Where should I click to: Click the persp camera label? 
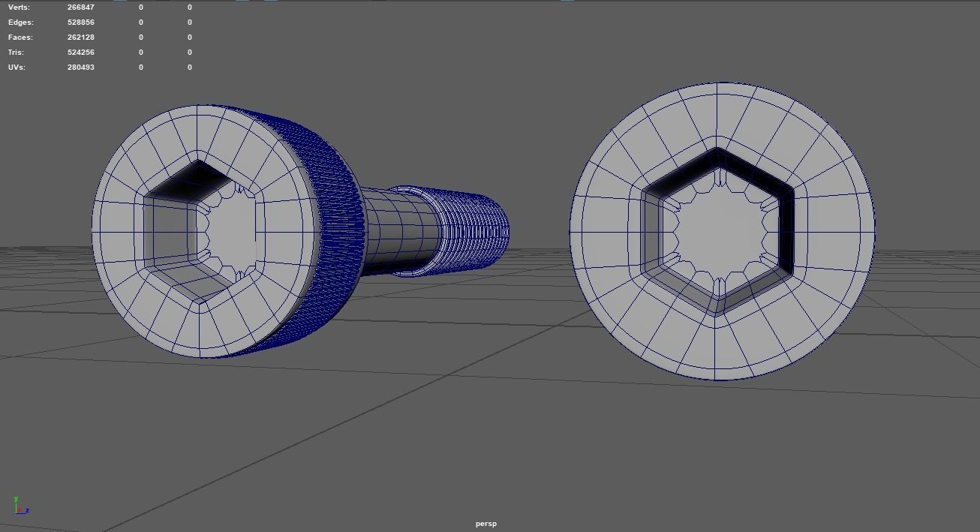click(x=485, y=524)
